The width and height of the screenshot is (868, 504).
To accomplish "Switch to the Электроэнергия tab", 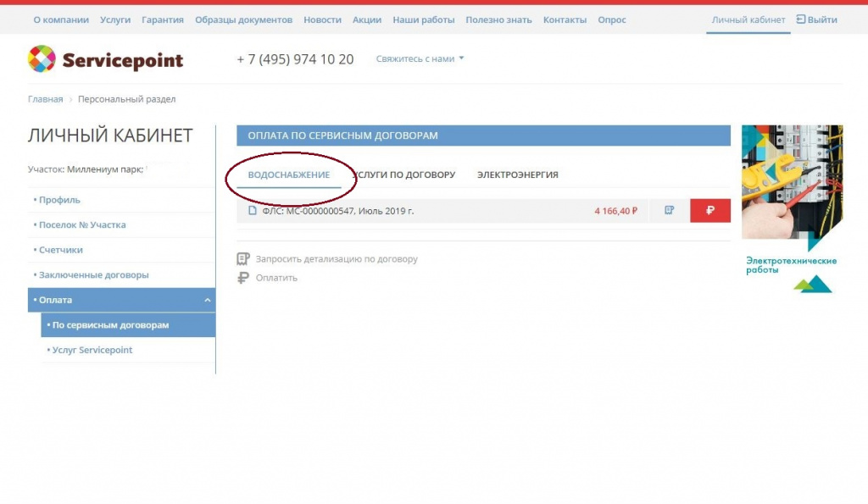I will [x=517, y=174].
